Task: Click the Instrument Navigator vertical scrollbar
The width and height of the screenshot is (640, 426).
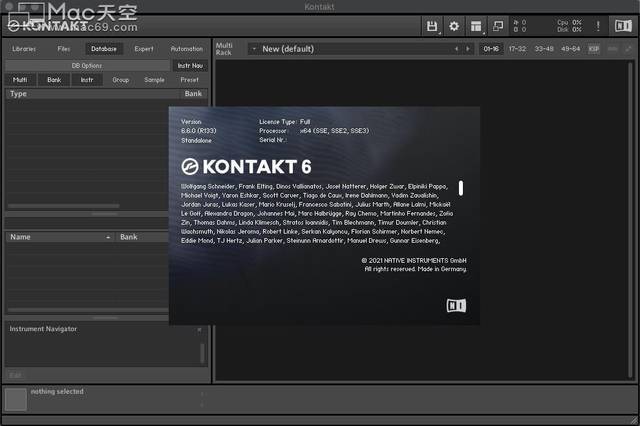Action: [x=202, y=353]
